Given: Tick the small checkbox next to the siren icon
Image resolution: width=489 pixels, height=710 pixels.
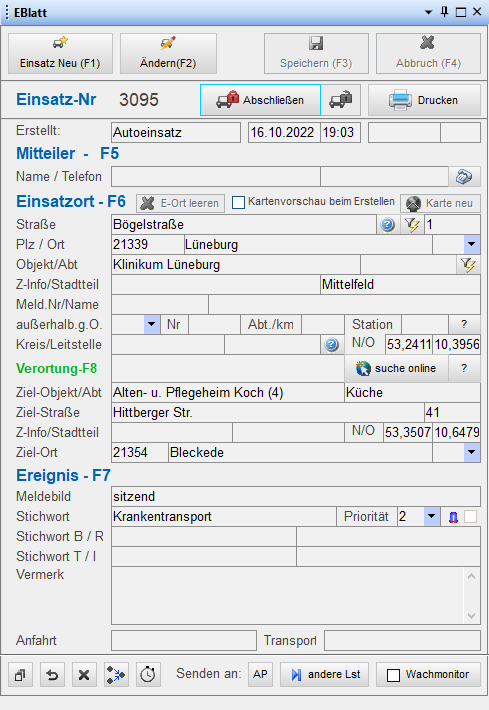Looking at the screenshot, I should click(471, 517).
